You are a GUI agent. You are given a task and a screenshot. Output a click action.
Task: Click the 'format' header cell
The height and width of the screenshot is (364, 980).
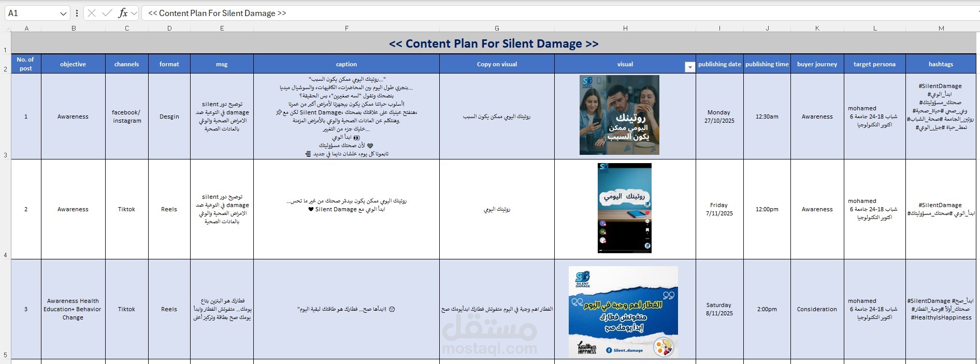click(x=169, y=64)
